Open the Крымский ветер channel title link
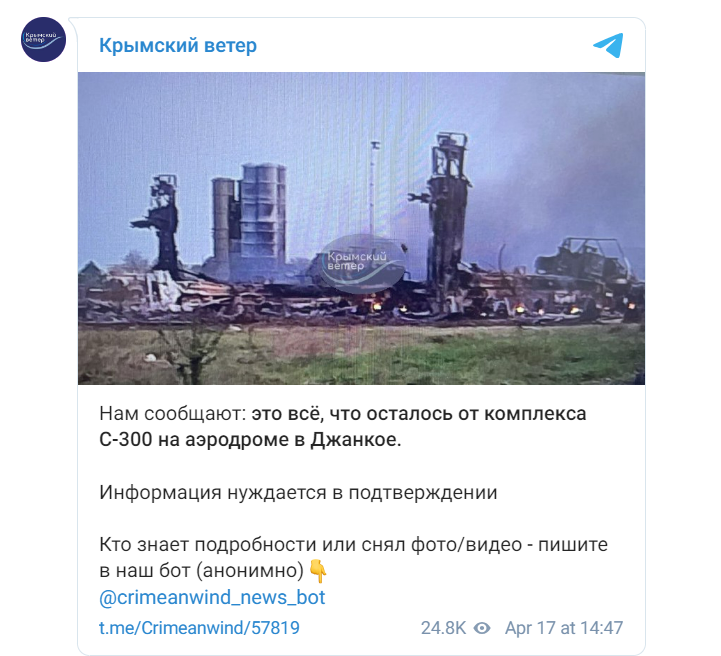721x656 pixels. [178, 46]
